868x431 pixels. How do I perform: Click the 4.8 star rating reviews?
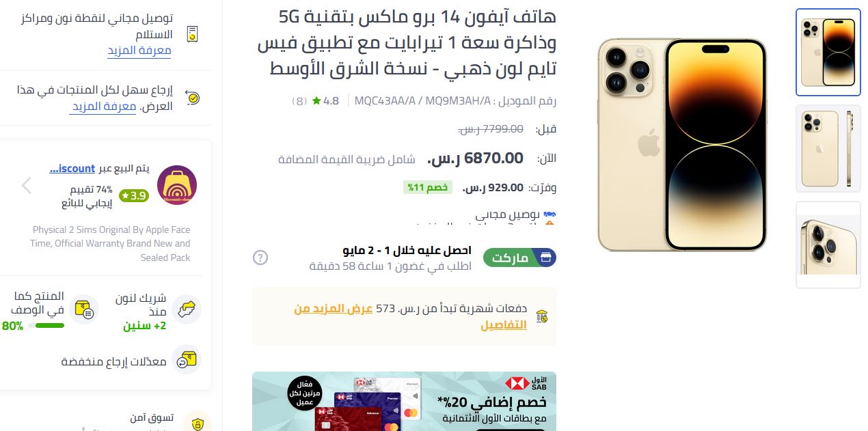pyautogui.click(x=325, y=101)
